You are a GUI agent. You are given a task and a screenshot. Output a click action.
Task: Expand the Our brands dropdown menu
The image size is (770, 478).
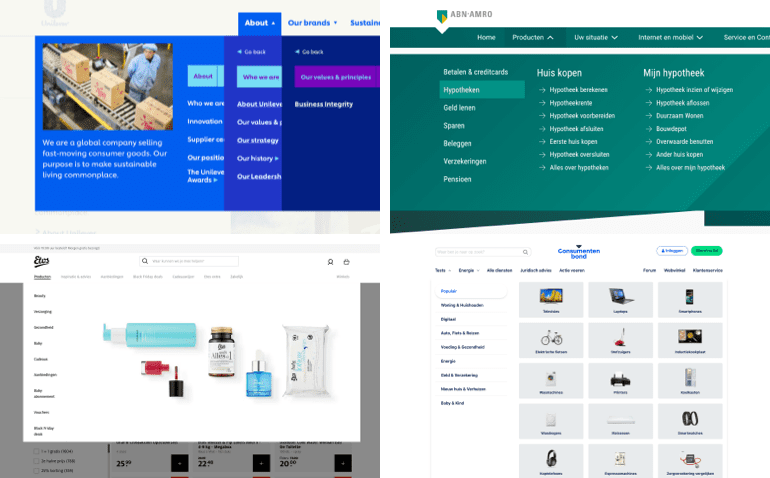coord(312,23)
